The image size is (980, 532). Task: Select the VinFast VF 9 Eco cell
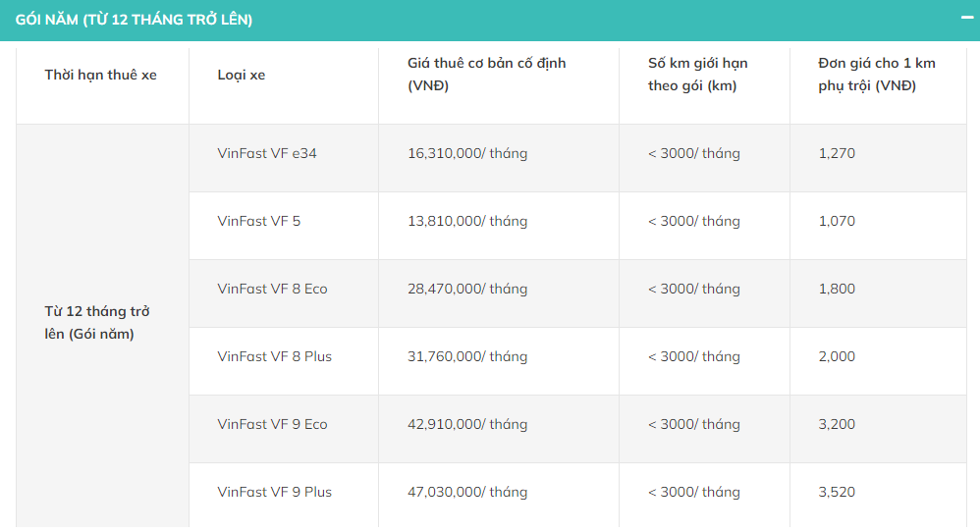pos(272,424)
